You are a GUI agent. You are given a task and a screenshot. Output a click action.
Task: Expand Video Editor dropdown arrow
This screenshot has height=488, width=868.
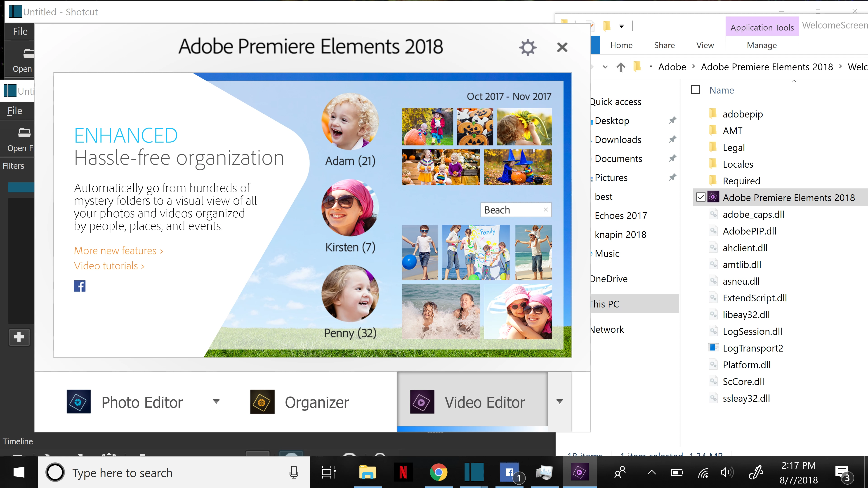[x=559, y=401]
